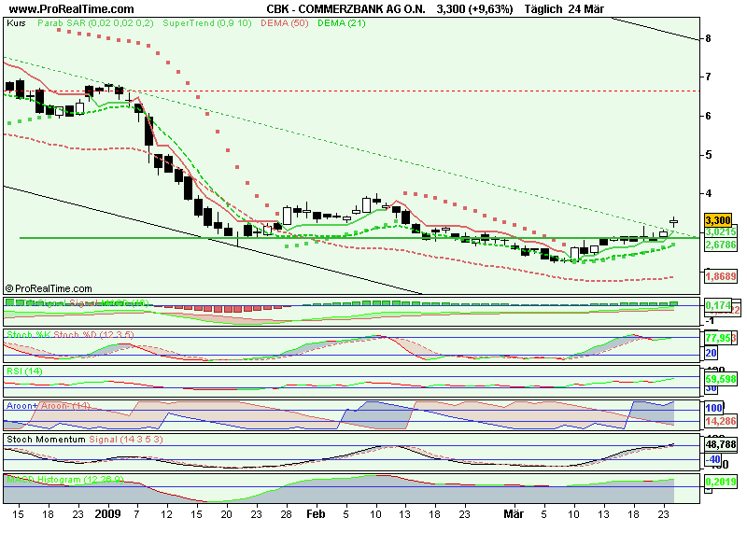Image resolution: width=747 pixels, height=560 pixels.
Task: Click the © ProRealTime.com copyright text
Action: click(x=49, y=288)
